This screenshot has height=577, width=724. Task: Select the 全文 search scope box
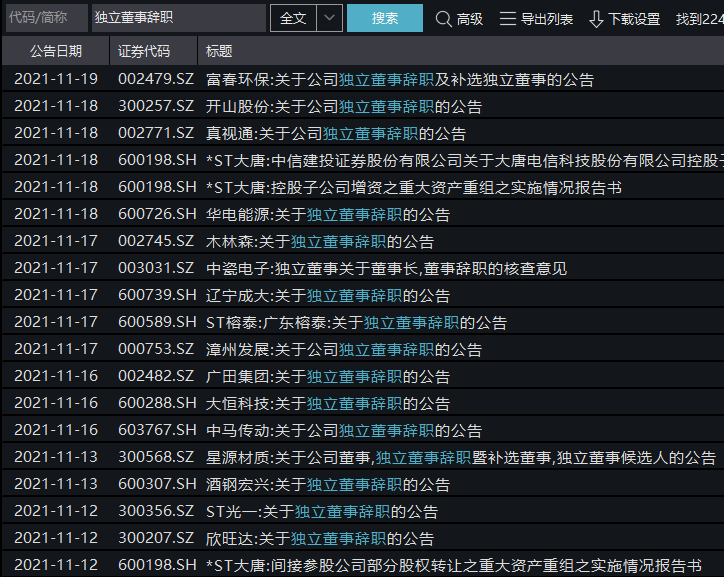[293, 18]
